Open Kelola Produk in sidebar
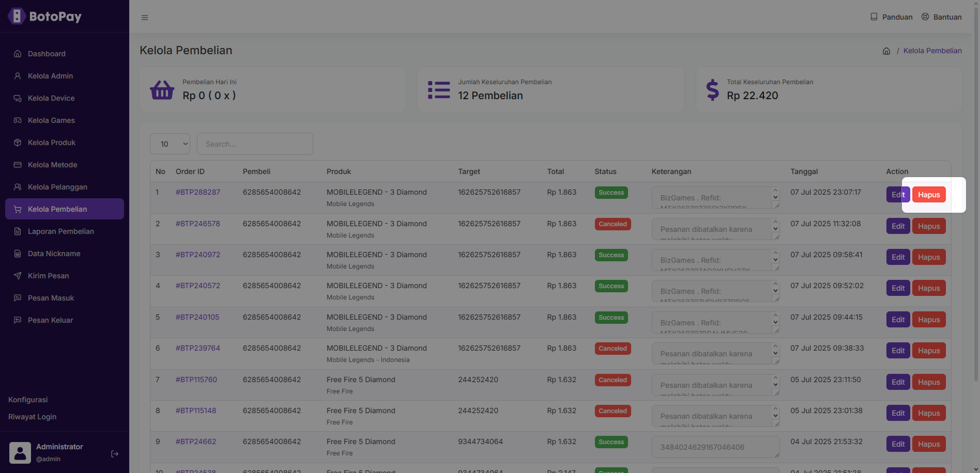 coord(65,143)
